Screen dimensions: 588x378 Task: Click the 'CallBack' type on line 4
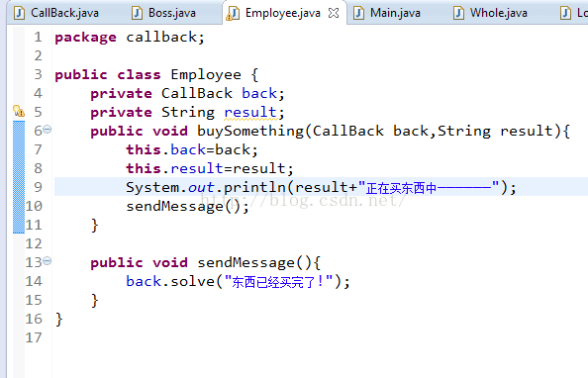click(x=197, y=93)
